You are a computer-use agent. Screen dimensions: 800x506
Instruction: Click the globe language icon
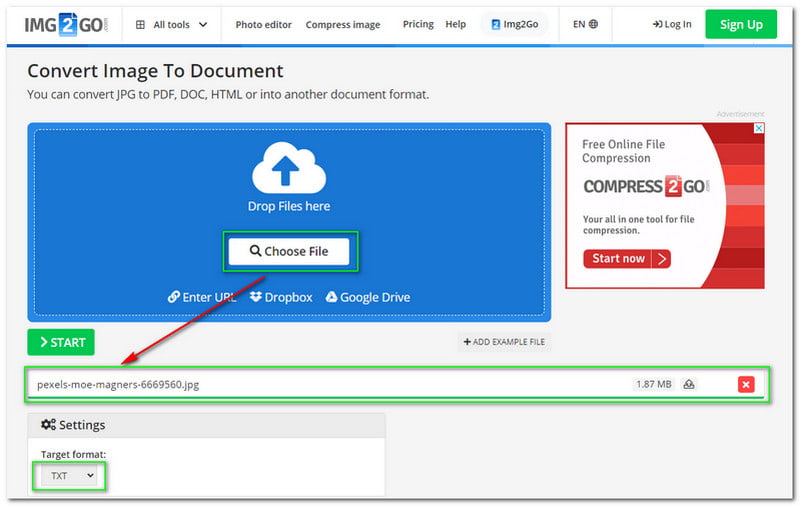593,24
